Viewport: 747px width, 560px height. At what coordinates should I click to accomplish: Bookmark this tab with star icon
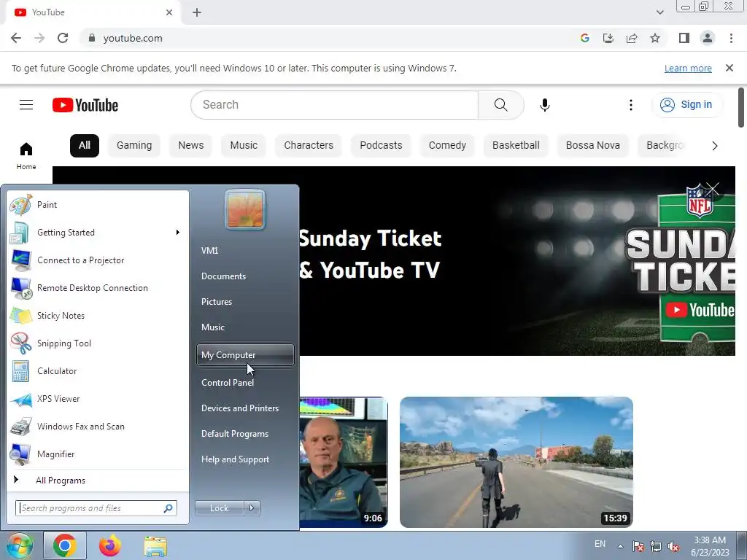click(x=655, y=38)
